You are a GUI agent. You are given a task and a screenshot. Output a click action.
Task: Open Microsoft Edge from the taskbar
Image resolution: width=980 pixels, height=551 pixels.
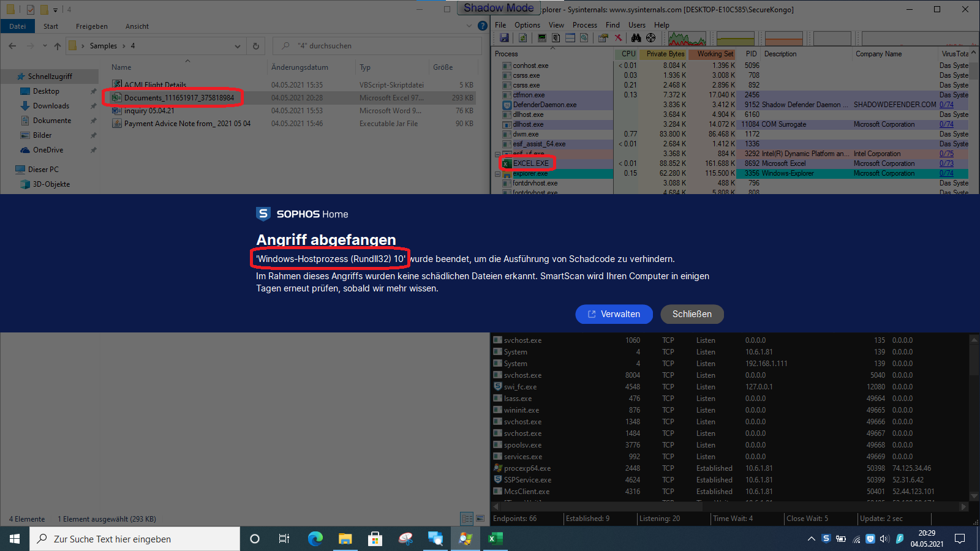click(315, 539)
